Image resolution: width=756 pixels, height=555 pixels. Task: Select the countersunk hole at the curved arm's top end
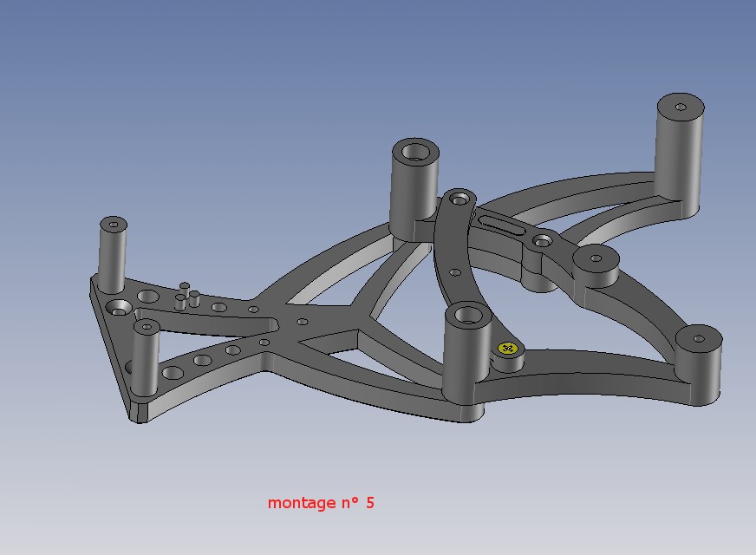click(x=459, y=198)
